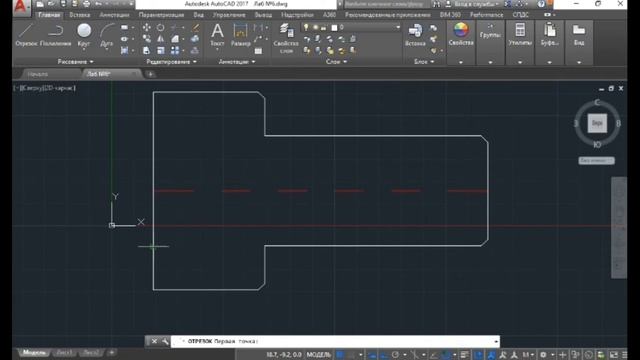Image resolution: width=640 pixels, height=360 pixels.
Task: Open the Буфер (Clipboard) panel
Action: pyautogui.click(x=549, y=34)
